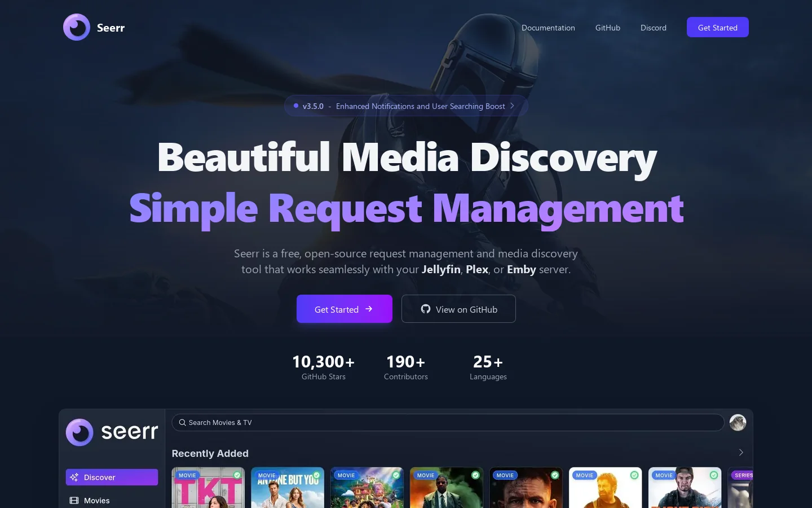The width and height of the screenshot is (812, 508).
Task: Focus the Search Movies & TV field
Action: 448,422
